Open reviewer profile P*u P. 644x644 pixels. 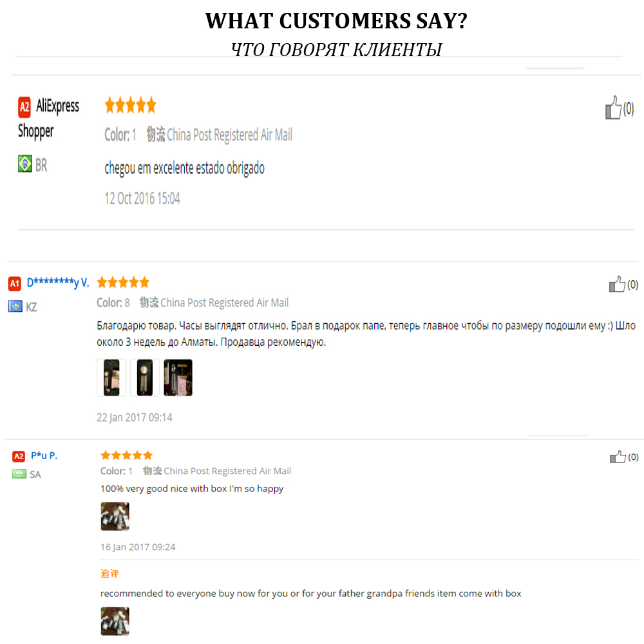tap(44, 455)
